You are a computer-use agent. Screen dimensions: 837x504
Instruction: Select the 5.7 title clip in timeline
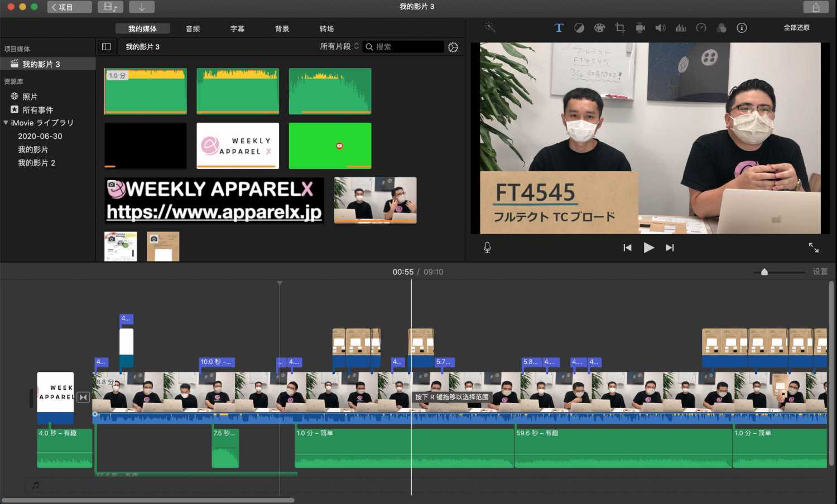click(x=445, y=362)
